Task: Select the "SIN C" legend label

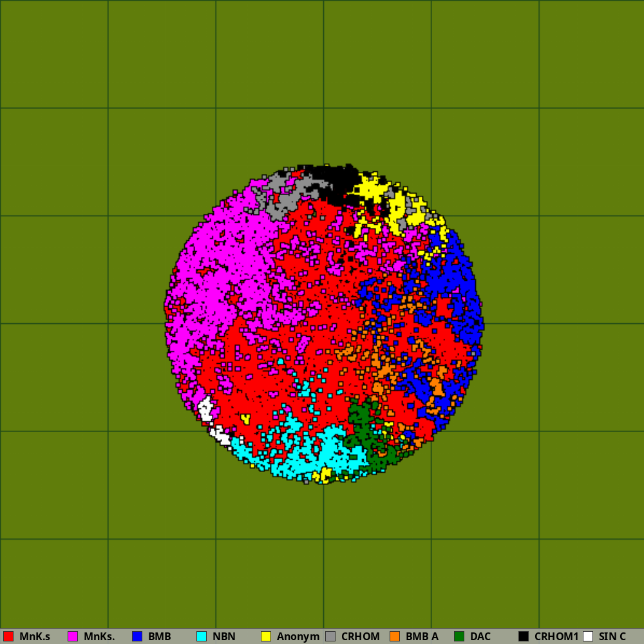Action: 612,637
